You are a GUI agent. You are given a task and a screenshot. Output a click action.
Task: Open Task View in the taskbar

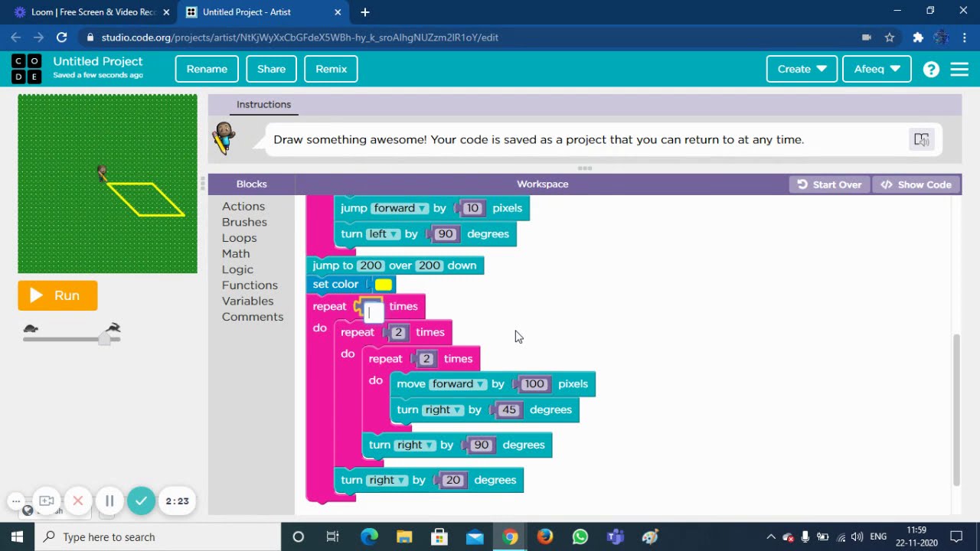(x=332, y=537)
